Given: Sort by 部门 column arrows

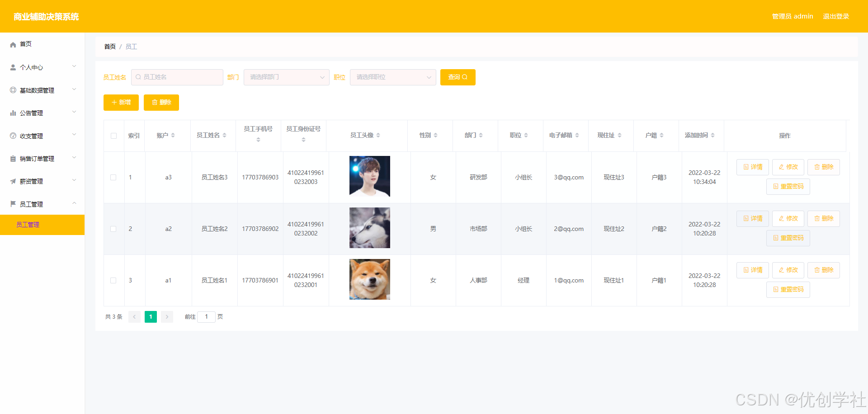Looking at the screenshot, I should pyautogui.click(x=481, y=135).
